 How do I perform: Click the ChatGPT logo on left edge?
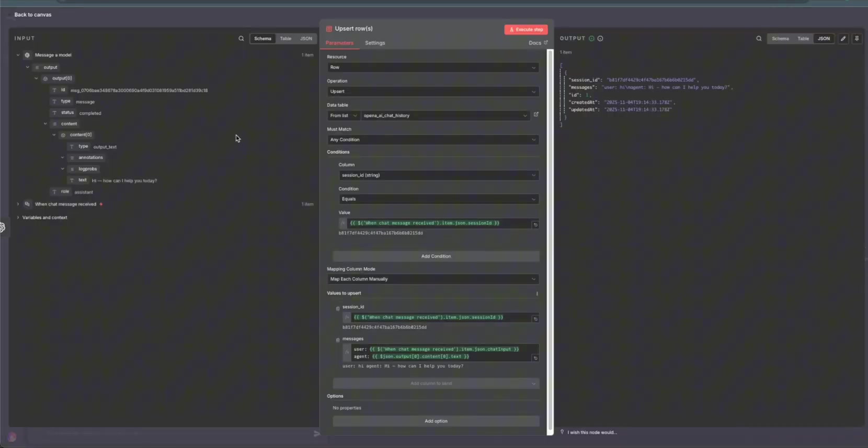[2, 228]
